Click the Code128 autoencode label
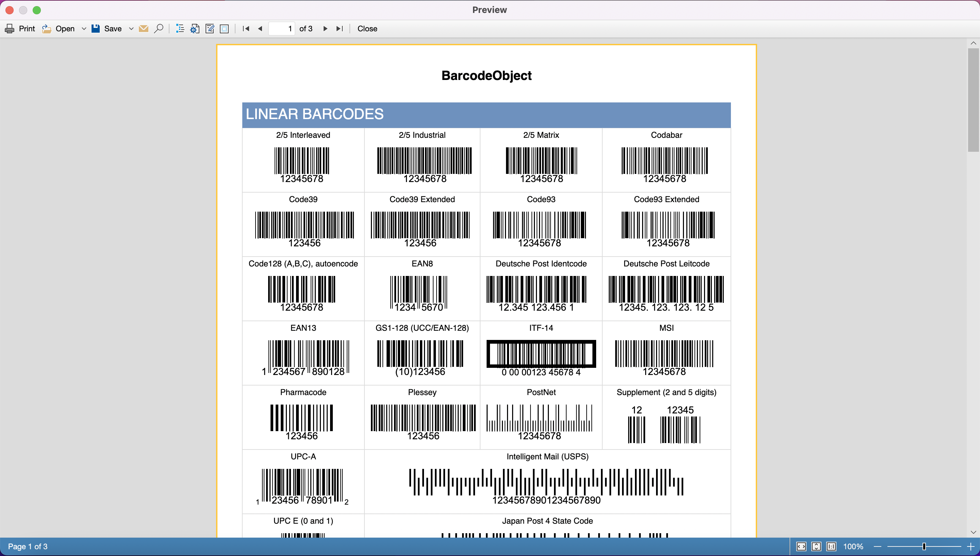980x556 pixels. point(303,264)
